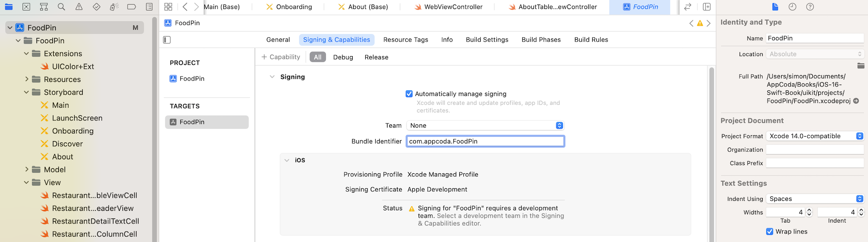
Task: Open the Issue navigator warning icon
Action: point(79,7)
